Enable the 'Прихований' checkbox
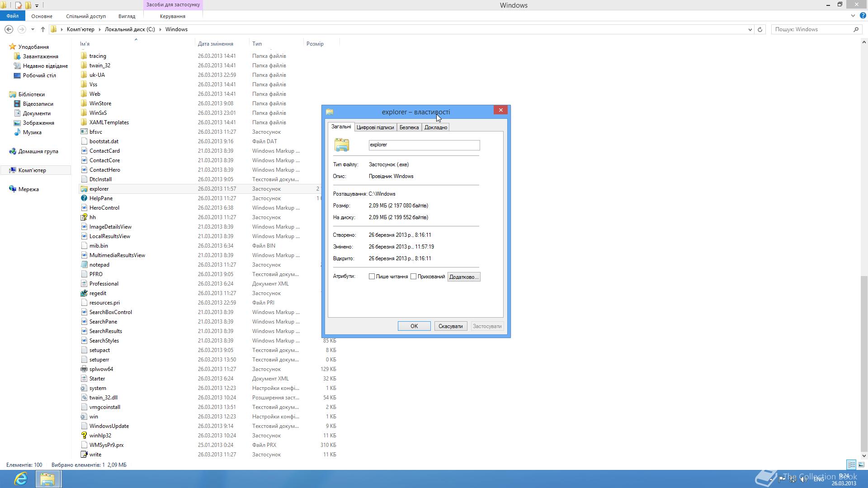The image size is (868, 488). [413, 277]
